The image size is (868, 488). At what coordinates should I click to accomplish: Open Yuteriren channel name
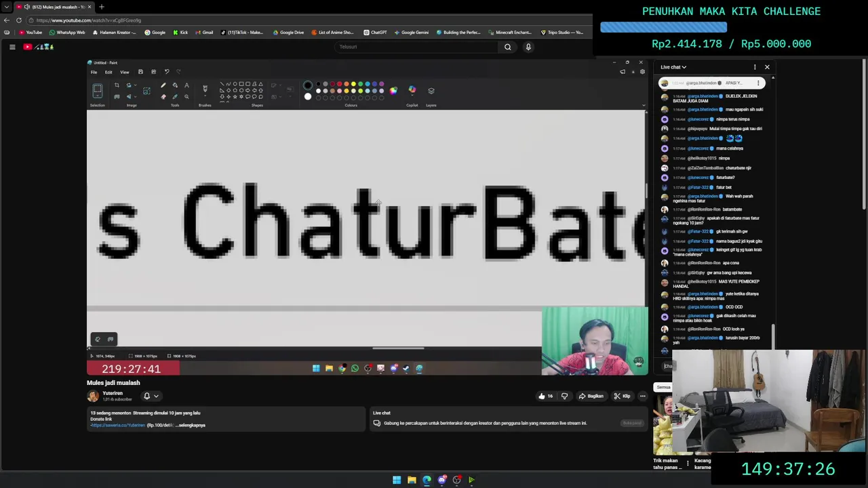coord(113,393)
